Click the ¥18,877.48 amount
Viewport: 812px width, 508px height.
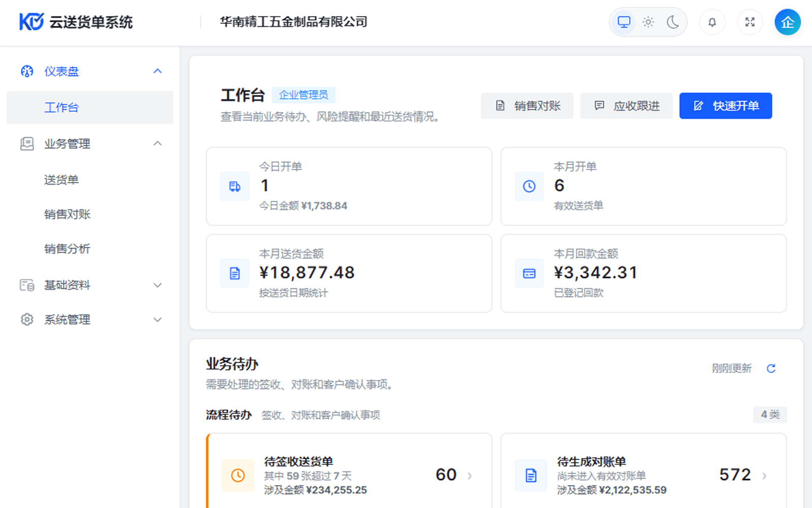pyautogui.click(x=307, y=273)
